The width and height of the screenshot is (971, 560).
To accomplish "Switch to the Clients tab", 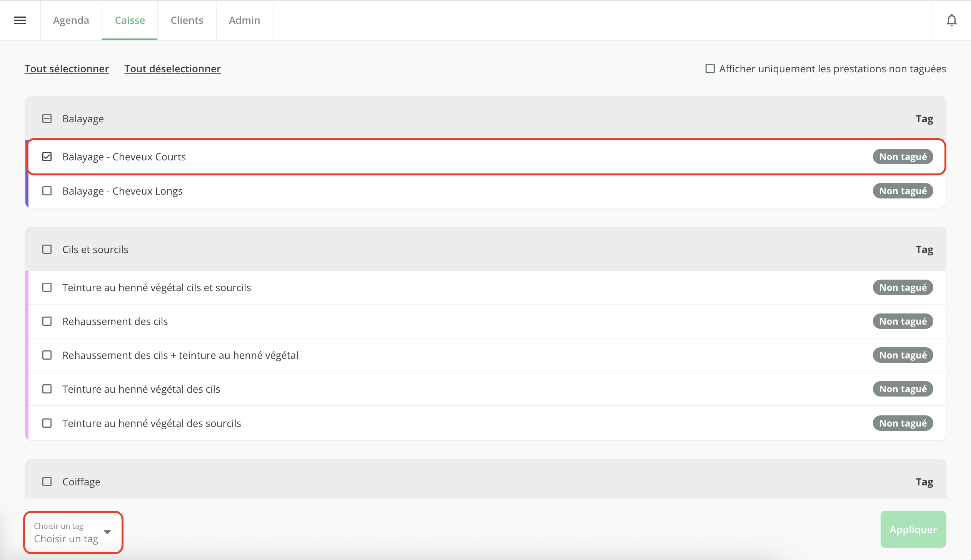I will 187,20.
